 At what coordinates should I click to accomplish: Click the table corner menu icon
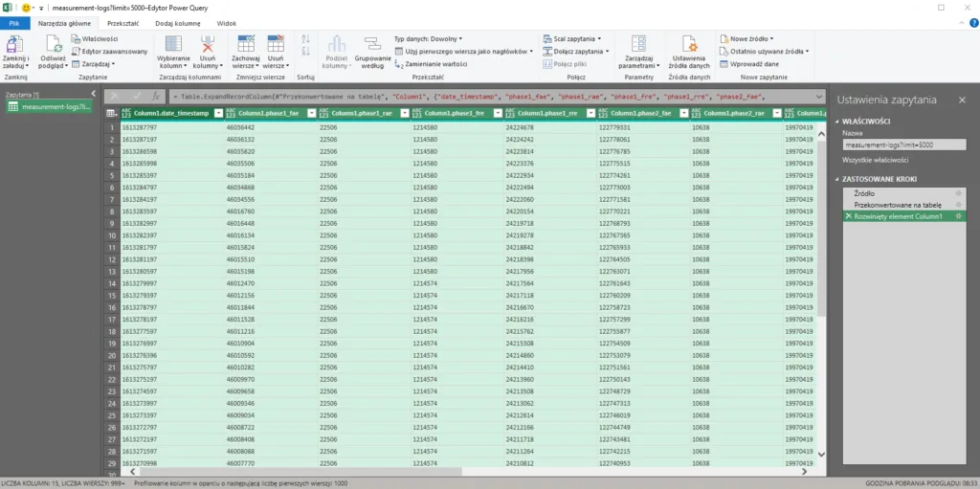coord(111,113)
